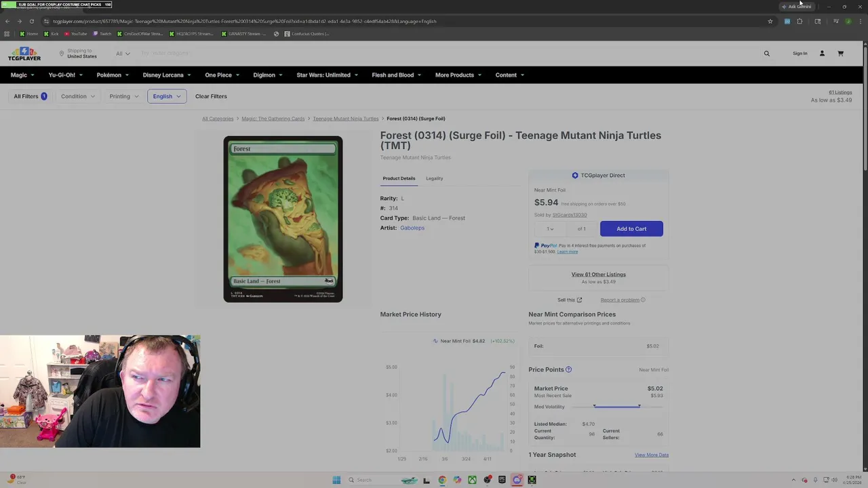868x488 pixels.
Task: Click the Forest card image
Action: click(283, 219)
